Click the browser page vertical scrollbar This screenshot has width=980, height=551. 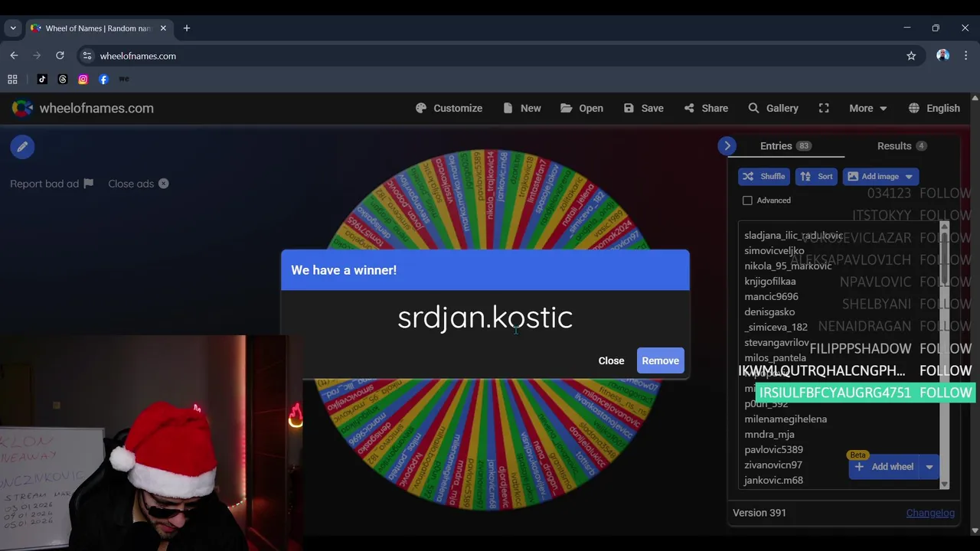tap(975, 314)
